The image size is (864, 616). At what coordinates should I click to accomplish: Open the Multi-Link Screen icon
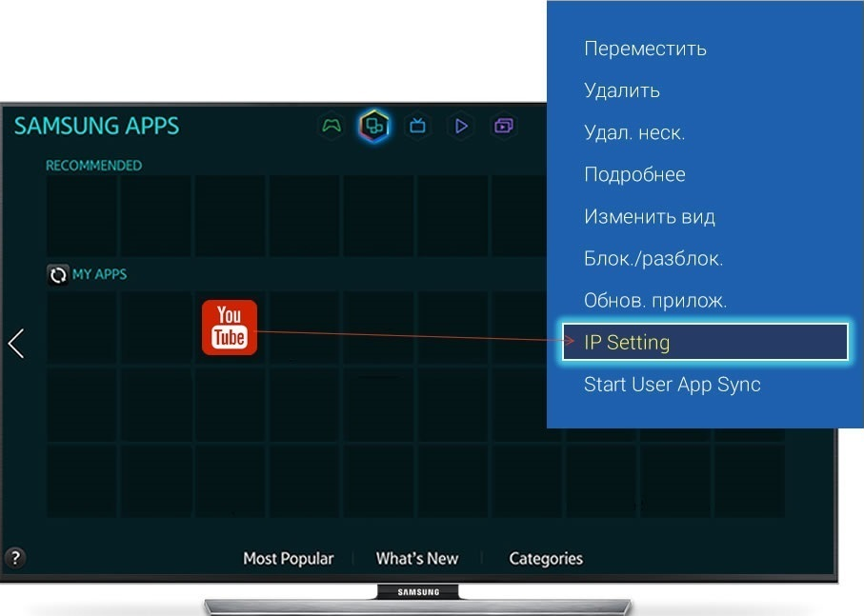pos(504,126)
